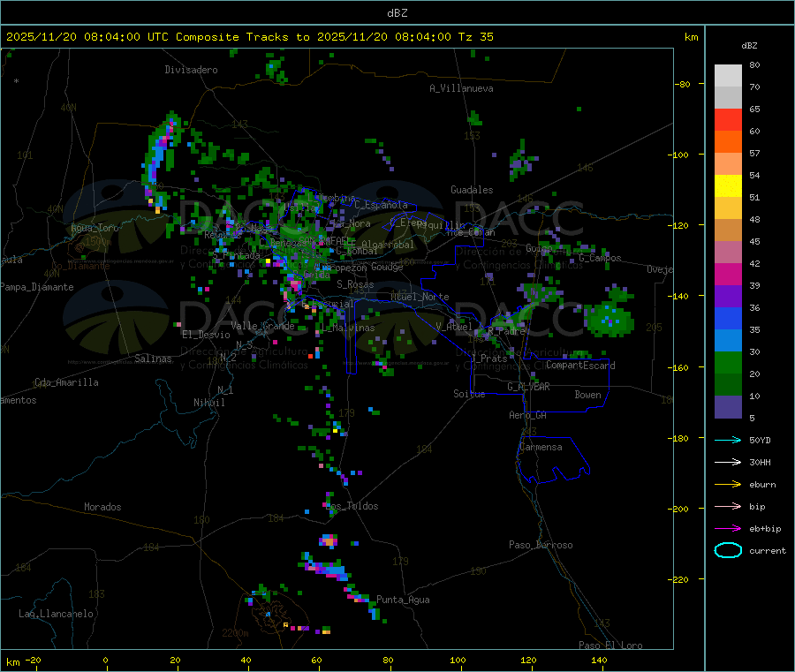Click the 'Nihuil' map label
Screen dimensions: 795x672
pyautogui.click(x=209, y=403)
